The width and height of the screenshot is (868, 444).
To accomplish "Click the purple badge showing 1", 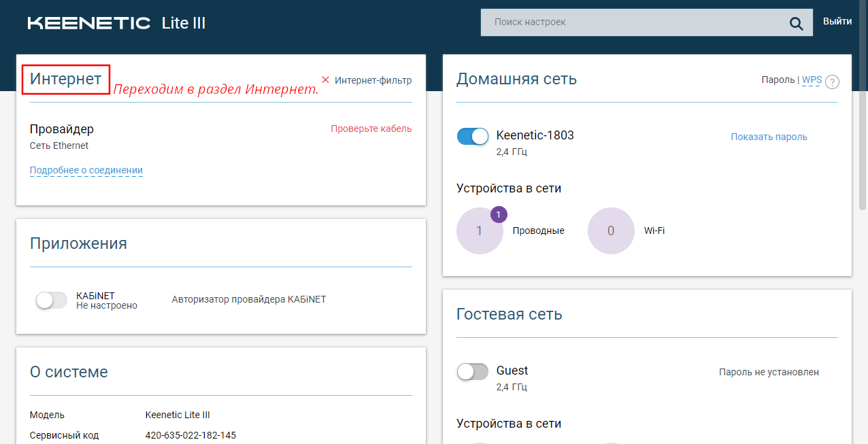I will (x=499, y=215).
